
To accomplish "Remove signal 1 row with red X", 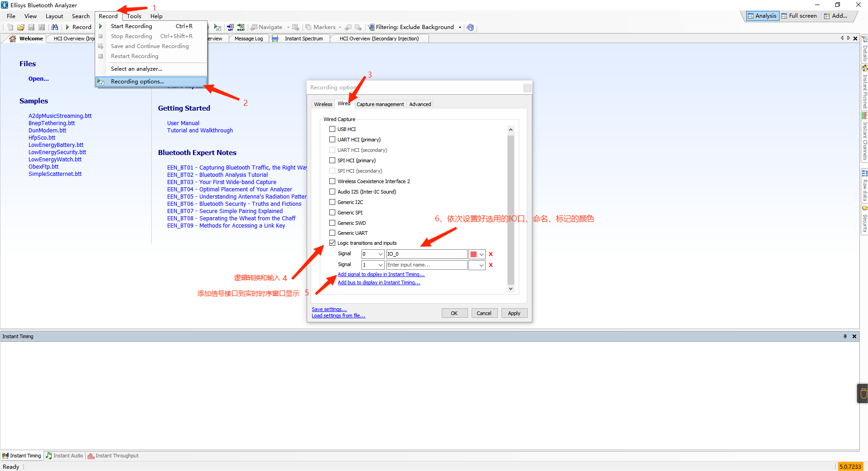I will click(491, 265).
